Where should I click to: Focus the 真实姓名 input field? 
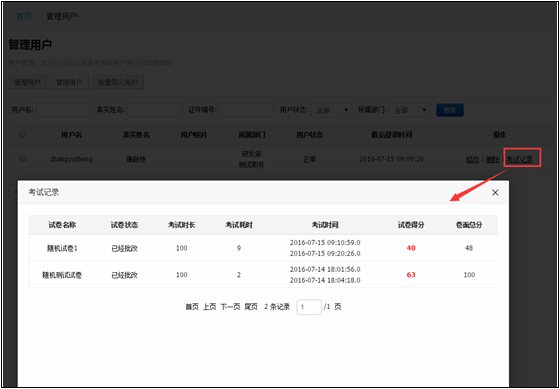tap(155, 110)
